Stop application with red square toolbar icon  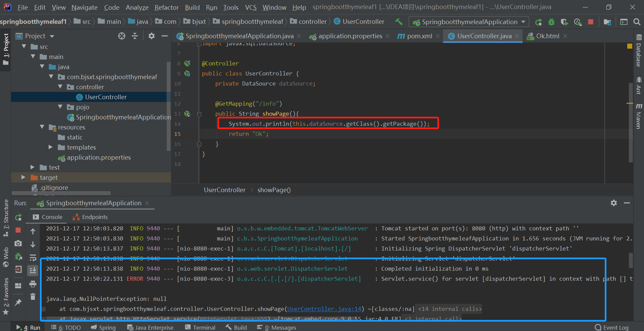pos(591,22)
